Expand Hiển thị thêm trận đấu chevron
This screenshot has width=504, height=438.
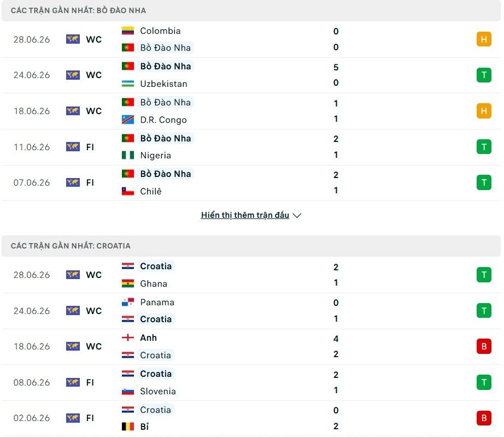[x=297, y=215]
